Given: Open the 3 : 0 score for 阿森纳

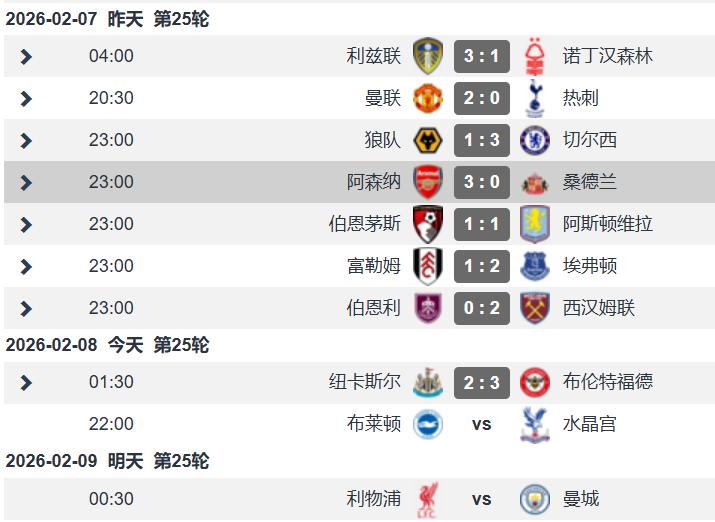Looking at the screenshot, I should coord(481,182).
